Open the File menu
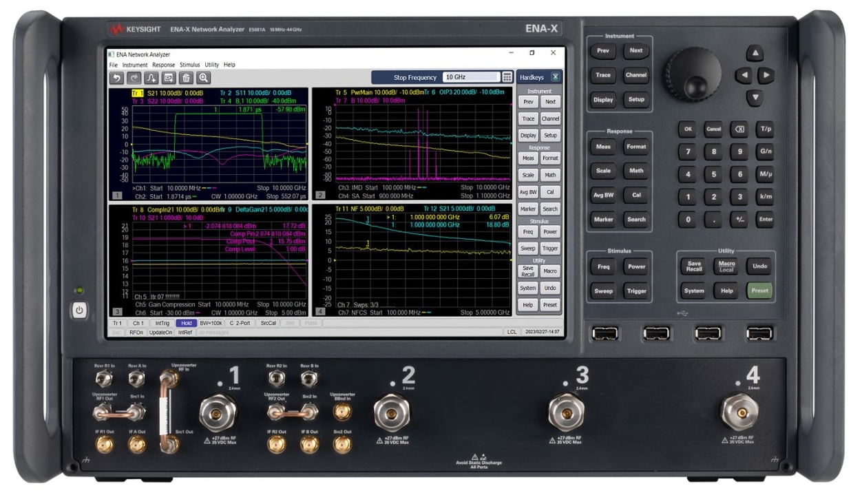Image resolution: width=862 pixels, height=504 pixels. (x=114, y=65)
